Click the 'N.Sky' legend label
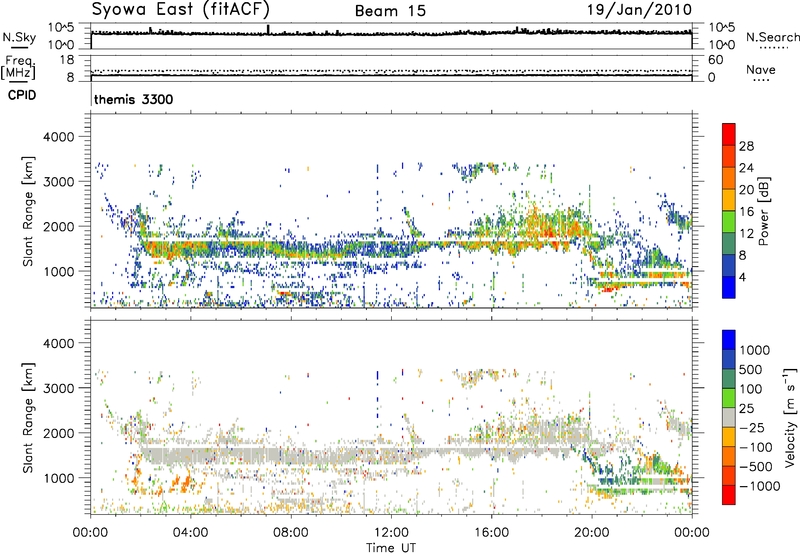Screen dimensions: 800x554 pos(19,37)
